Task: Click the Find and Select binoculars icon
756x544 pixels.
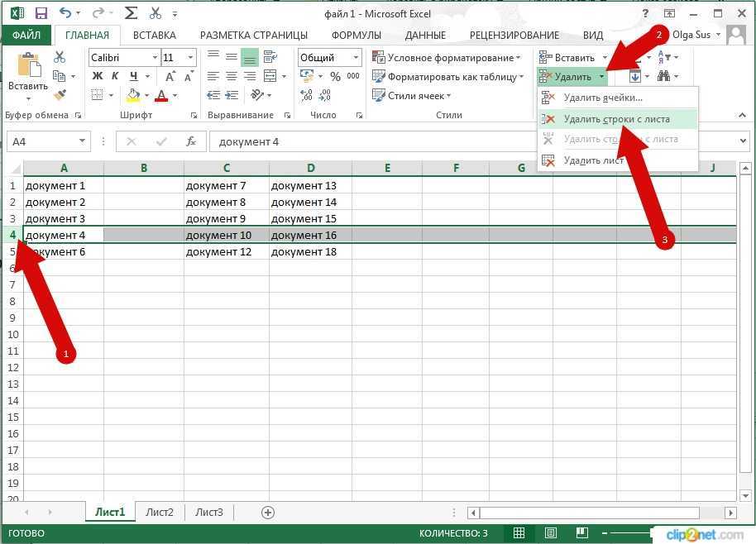Action: tap(664, 76)
